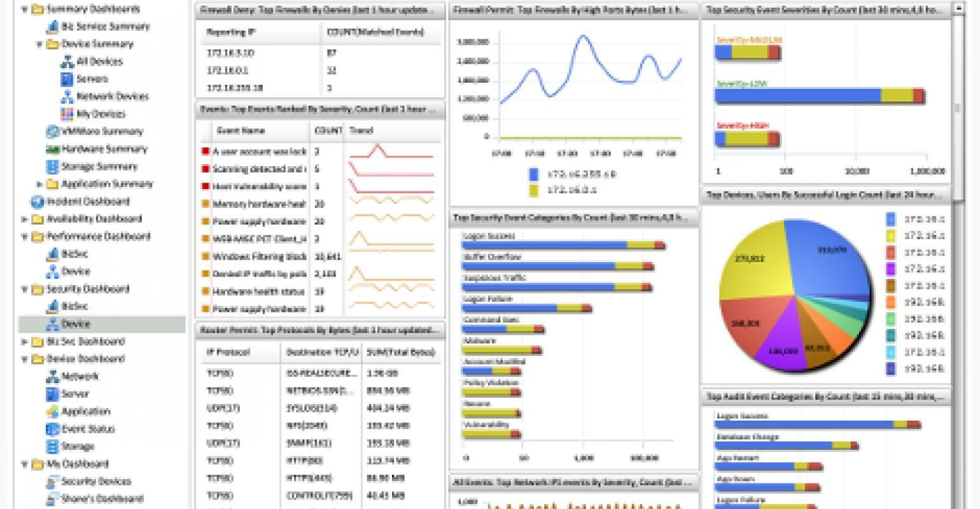Open the Security Devices dashboard icon

[x=53, y=482]
